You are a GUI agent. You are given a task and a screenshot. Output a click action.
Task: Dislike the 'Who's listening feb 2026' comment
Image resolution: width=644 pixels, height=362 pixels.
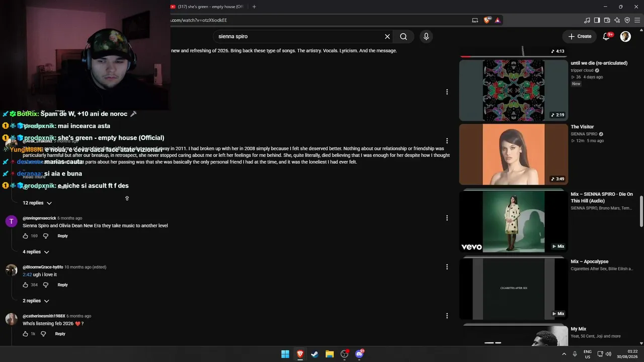[x=43, y=334]
